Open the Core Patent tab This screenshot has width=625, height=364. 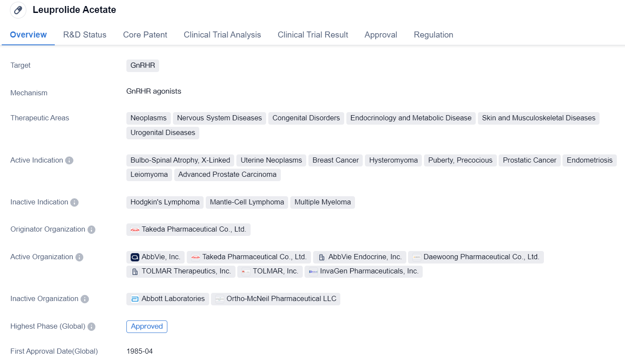[145, 35]
